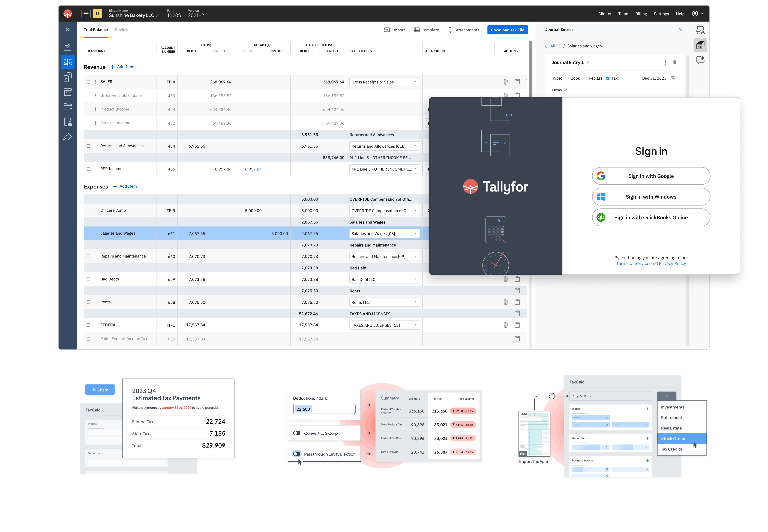This screenshot has width=768, height=532.
Task: Select the journal entries icon in the right rail
Action: tap(700, 45)
